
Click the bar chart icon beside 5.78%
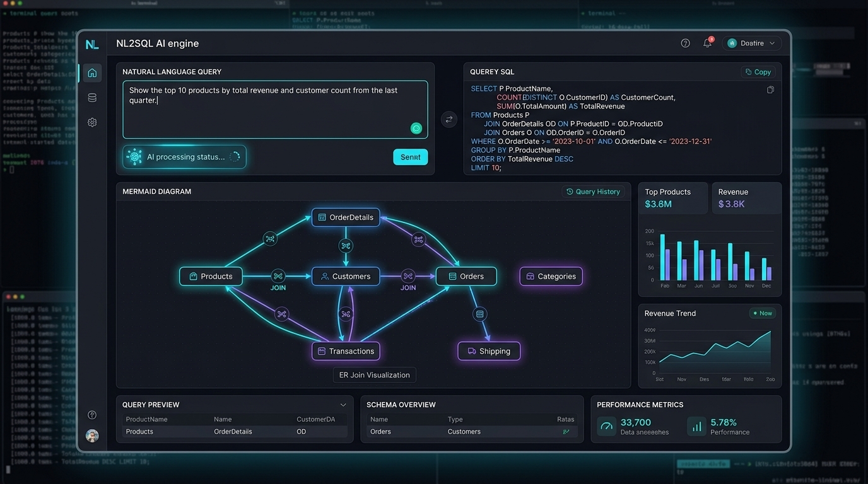coord(696,427)
